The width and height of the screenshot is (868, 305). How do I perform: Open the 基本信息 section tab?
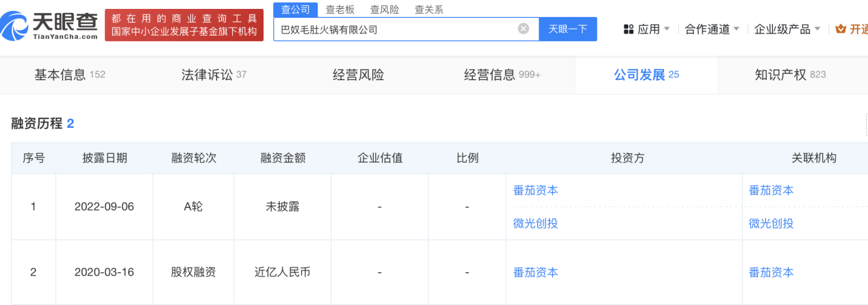(69, 75)
